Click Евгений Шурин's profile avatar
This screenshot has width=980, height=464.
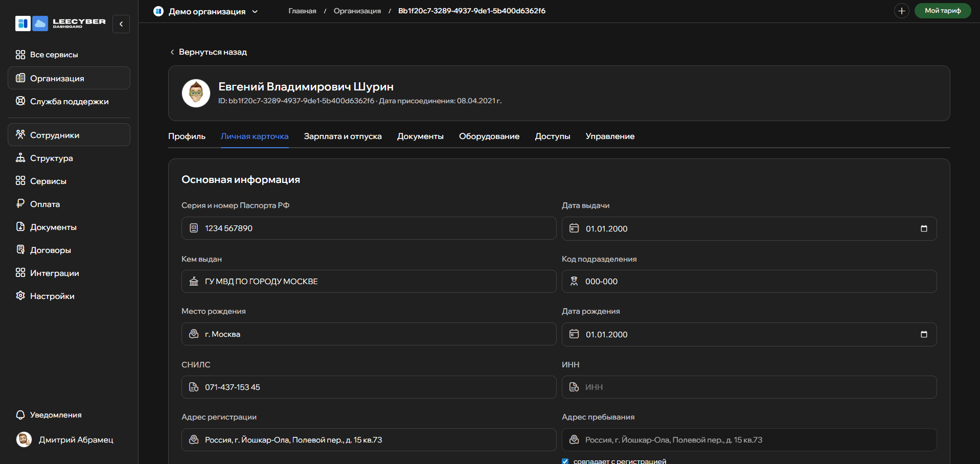(196, 93)
